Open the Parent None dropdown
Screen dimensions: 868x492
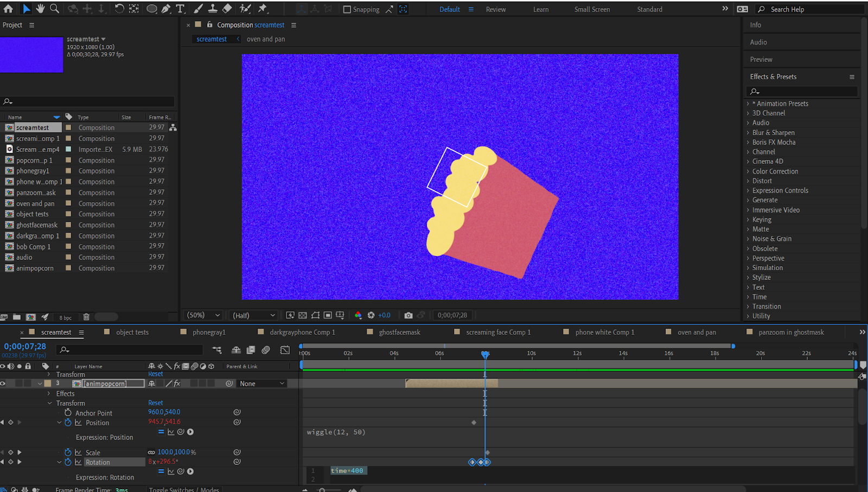tap(263, 384)
